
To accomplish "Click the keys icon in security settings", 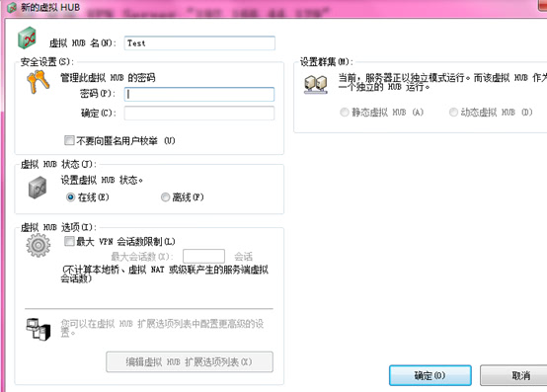I will 39,82.
